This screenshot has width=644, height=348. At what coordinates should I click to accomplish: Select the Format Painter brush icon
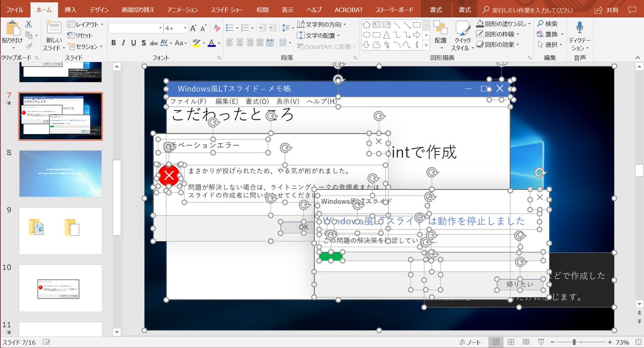(x=28, y=47)
